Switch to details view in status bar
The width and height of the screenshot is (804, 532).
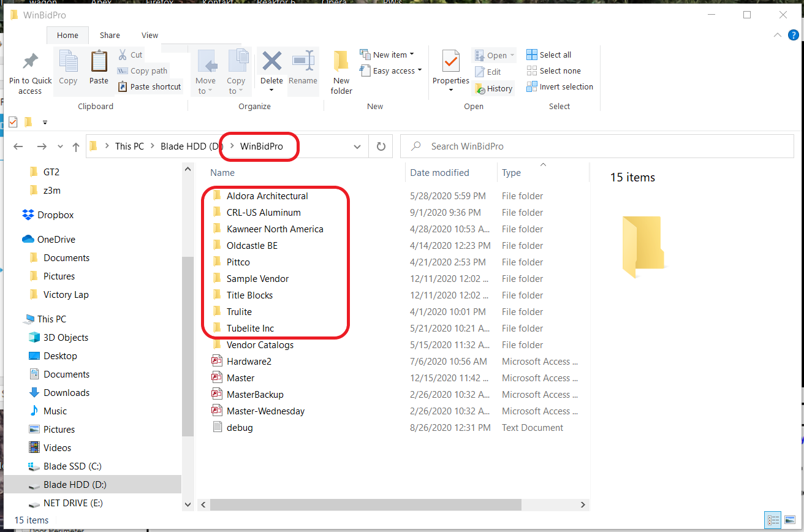tap(773, 520)
